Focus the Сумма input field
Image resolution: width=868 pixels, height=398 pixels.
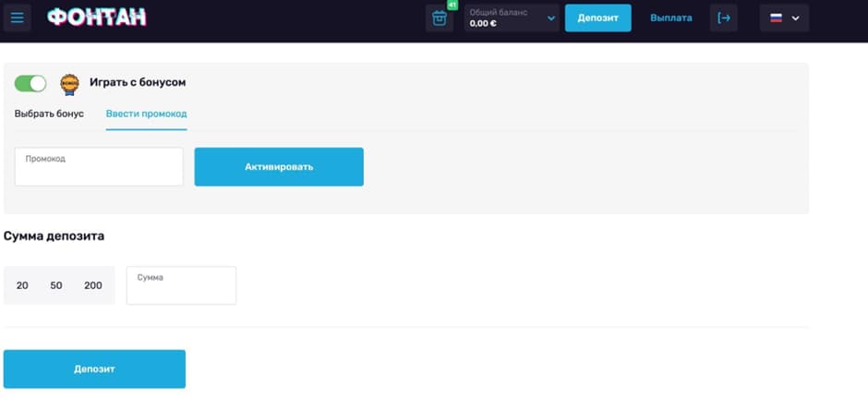pos(182,285)
